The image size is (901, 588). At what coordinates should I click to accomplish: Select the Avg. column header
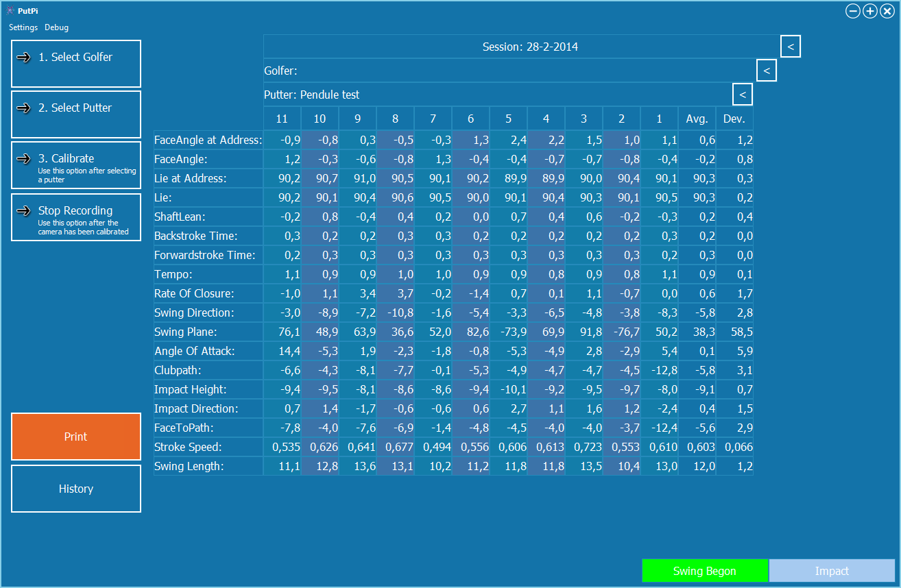697,119
